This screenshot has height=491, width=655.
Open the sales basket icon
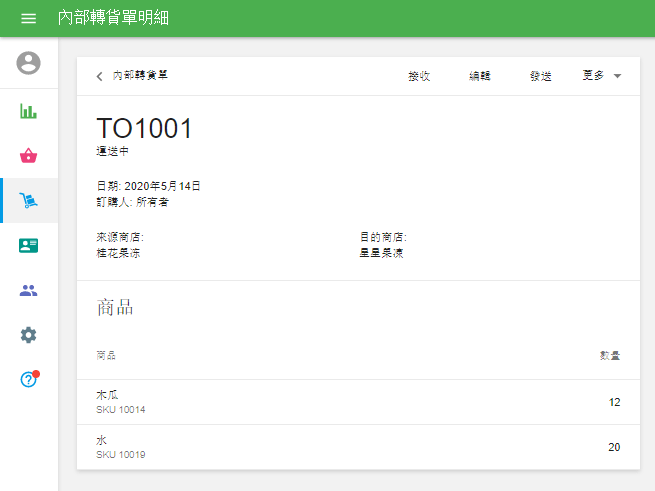click(x=29, y=156)
